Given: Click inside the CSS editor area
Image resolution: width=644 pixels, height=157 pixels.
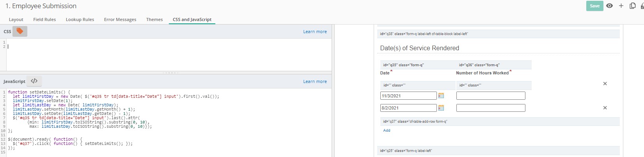Looking at the screenshot, I should point(169,55).
